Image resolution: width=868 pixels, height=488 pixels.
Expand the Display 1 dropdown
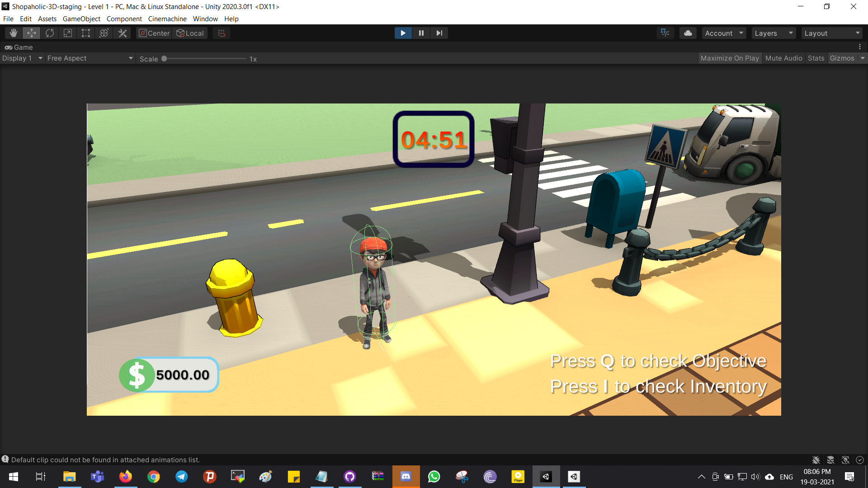22,58
